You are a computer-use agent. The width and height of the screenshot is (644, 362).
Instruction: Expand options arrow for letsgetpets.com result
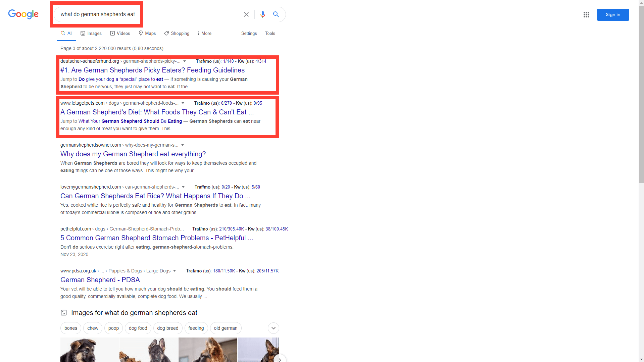tap(183, 103)
